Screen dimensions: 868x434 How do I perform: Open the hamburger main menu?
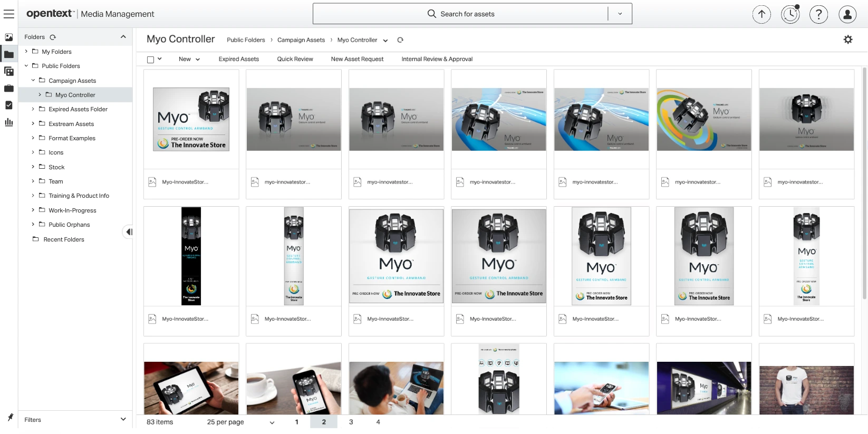tap(9, 14)
